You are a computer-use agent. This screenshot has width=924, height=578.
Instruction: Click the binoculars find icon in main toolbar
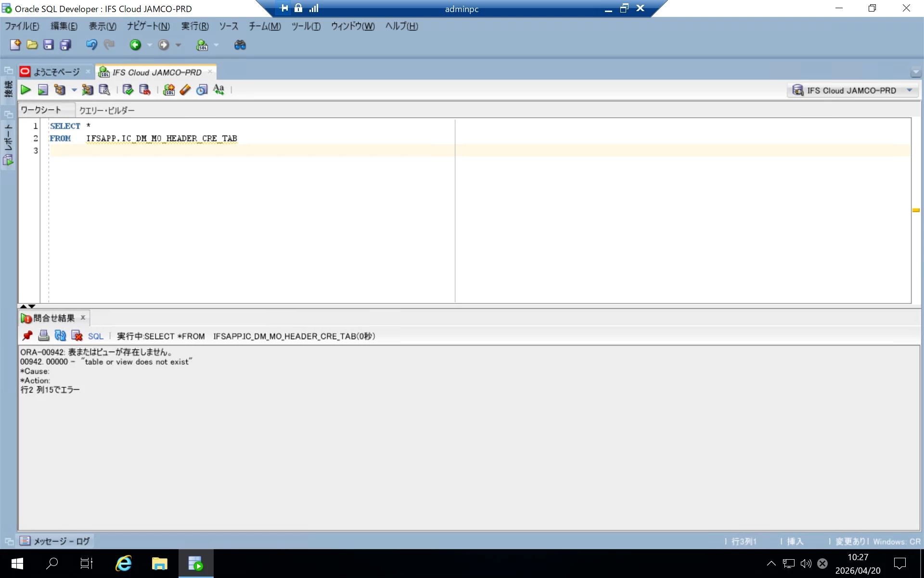240,45
